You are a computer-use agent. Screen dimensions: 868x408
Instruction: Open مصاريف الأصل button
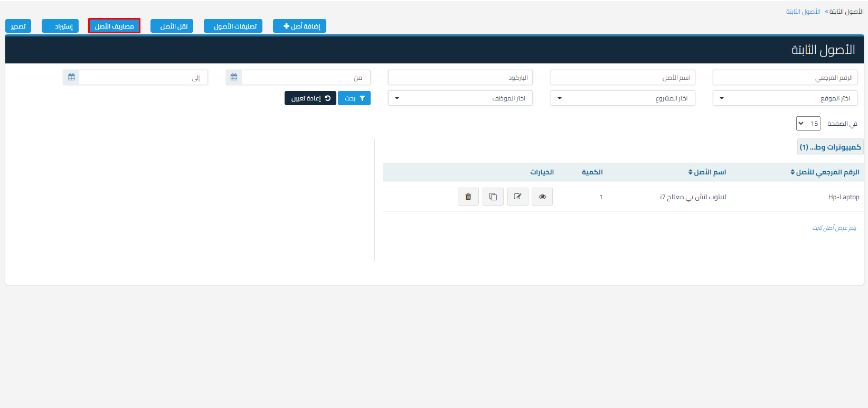pos(114,26)
